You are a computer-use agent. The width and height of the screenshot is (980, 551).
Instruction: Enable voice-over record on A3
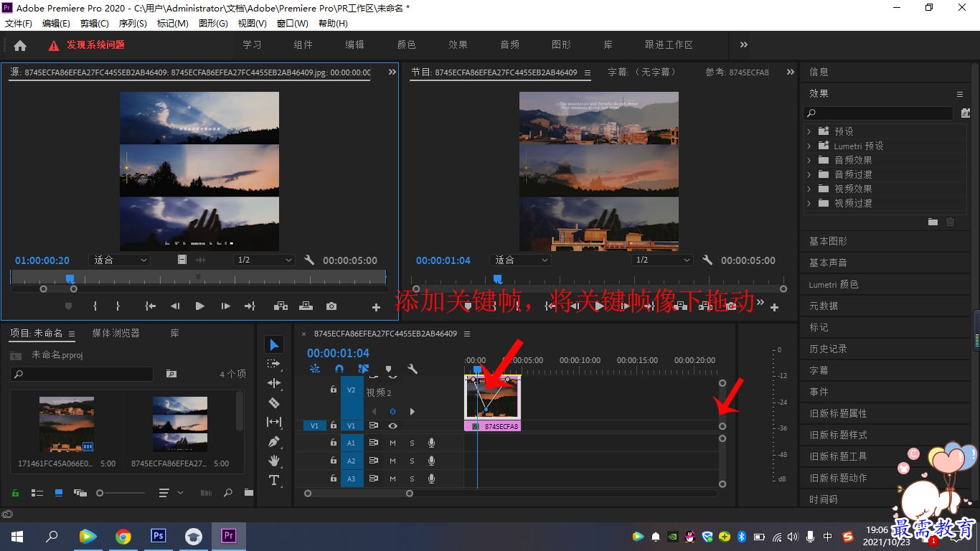click(x=431, y=479)
